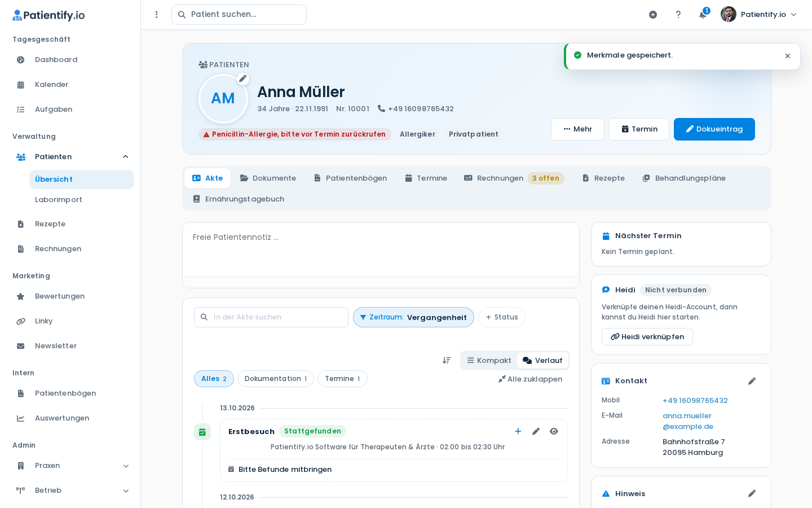This screenshot has width=812, height=508.
Task: Filter by Termine chip
Action: (342, 379)
